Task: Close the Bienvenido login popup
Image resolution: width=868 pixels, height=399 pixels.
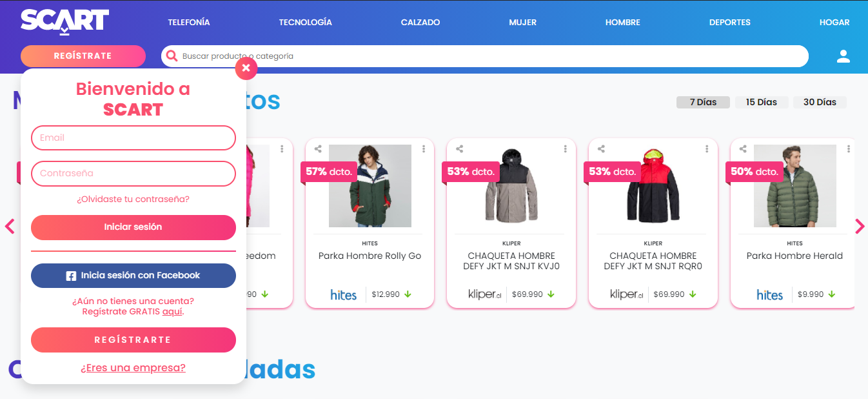Action: [246, 68]
